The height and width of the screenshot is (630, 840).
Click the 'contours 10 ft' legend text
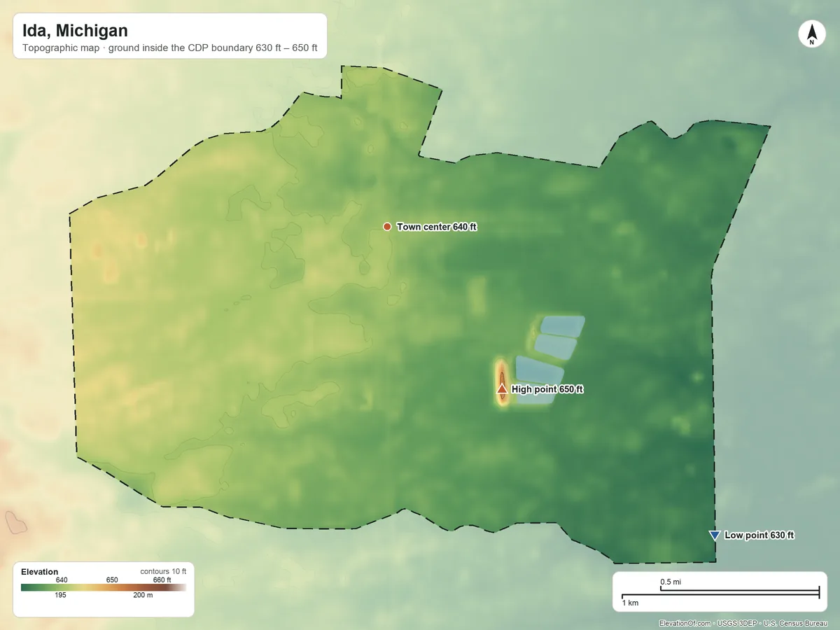(x=163, y=572)
